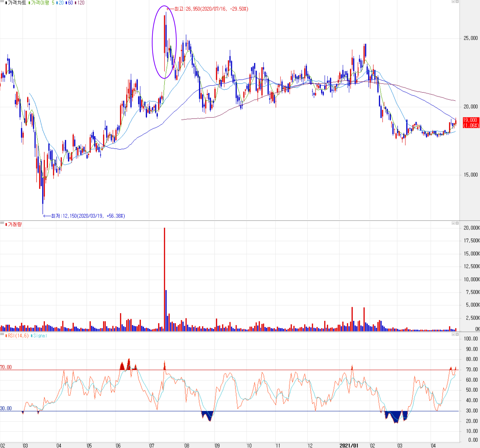Click the 03 month label at axis start
The height and width of the screenshot is (448, 480).
(x=25, y=445)
